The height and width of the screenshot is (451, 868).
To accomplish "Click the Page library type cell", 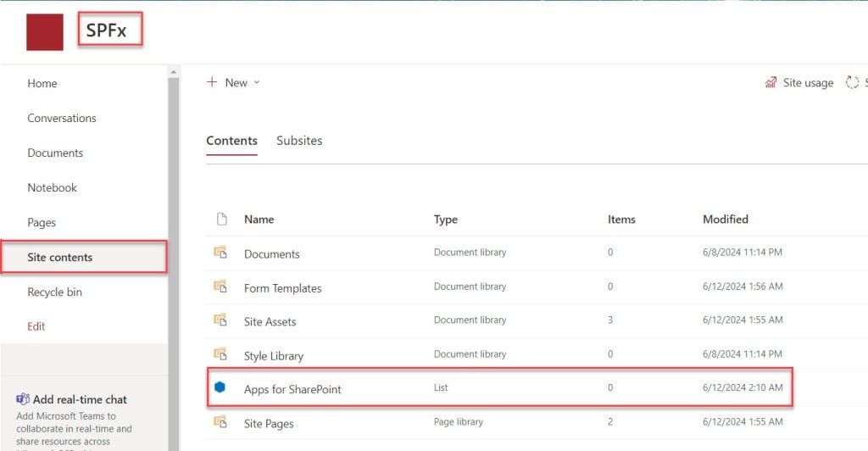I will pyautogui.click(x=459, y=421).
